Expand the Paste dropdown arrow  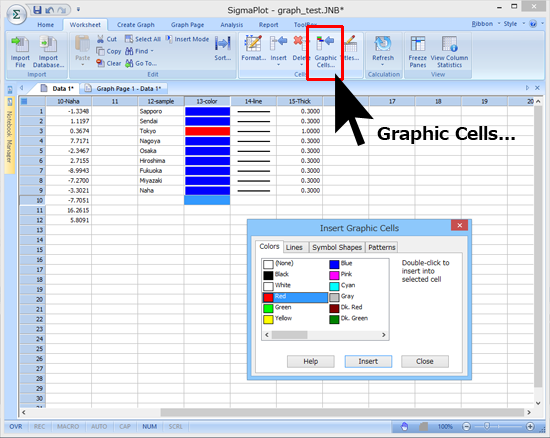(83, 65)
